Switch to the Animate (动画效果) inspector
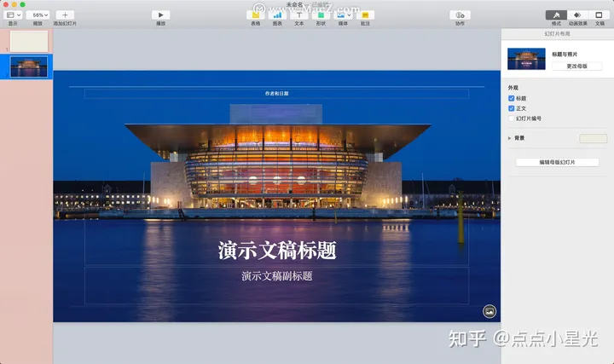 (x=577, y=14)
